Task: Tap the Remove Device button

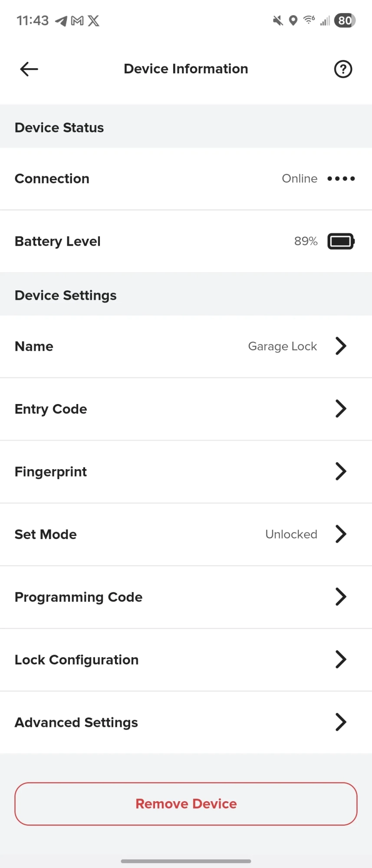Action: 186,804
